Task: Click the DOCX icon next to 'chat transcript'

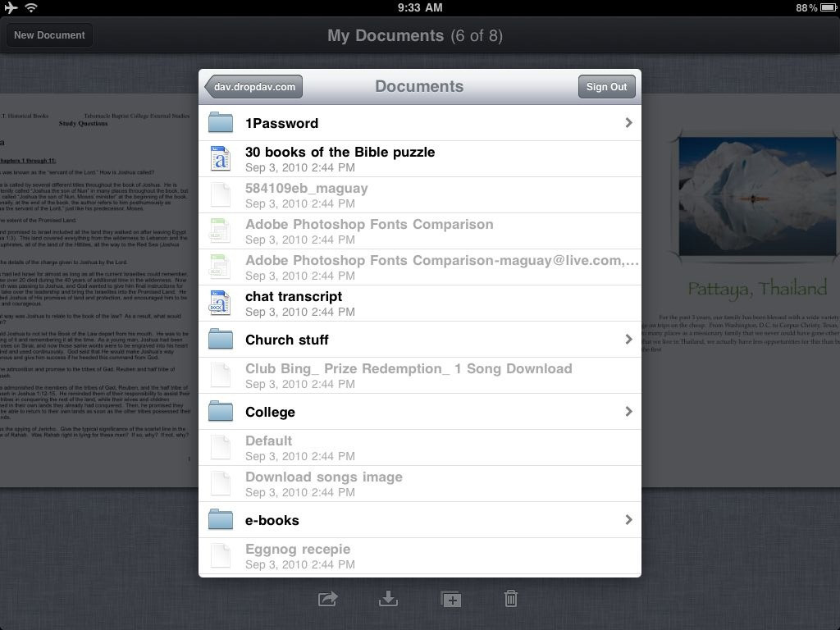Action: tap(221, 304)
